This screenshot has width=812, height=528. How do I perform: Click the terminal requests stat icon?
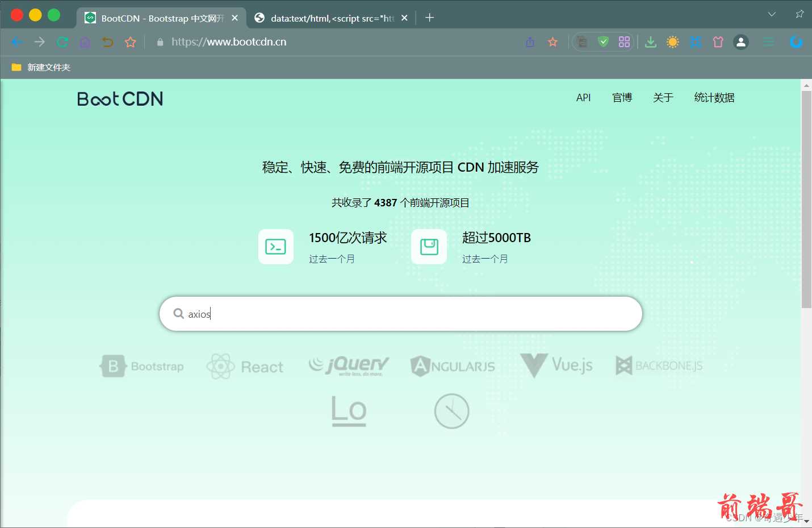click(x=276, y=247)
